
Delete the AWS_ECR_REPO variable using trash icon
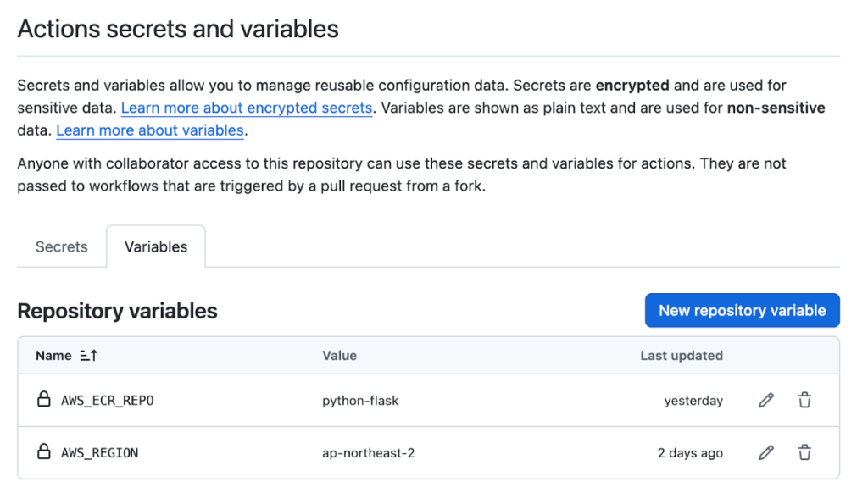tap(804, 401)
